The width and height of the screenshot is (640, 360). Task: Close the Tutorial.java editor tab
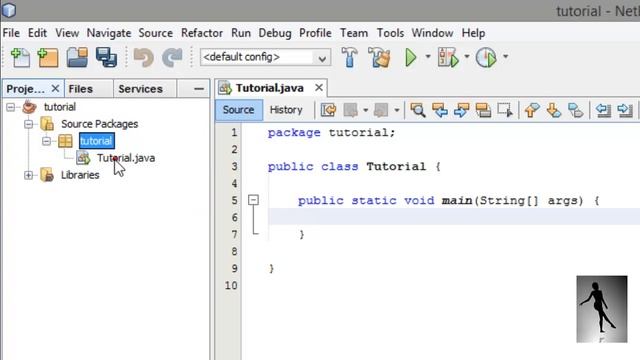point(319,88)
